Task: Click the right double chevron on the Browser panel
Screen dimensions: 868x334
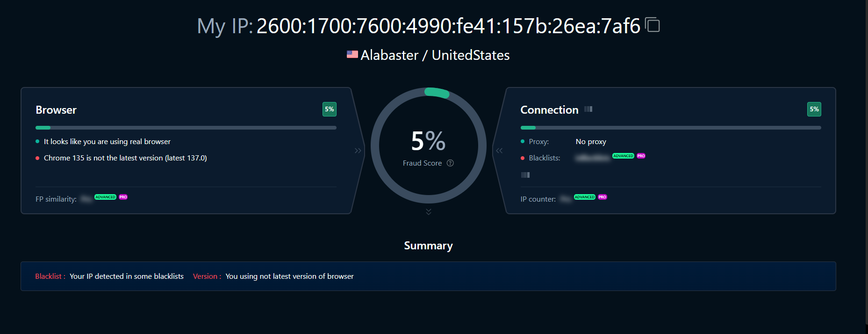Action: (358, 151)
